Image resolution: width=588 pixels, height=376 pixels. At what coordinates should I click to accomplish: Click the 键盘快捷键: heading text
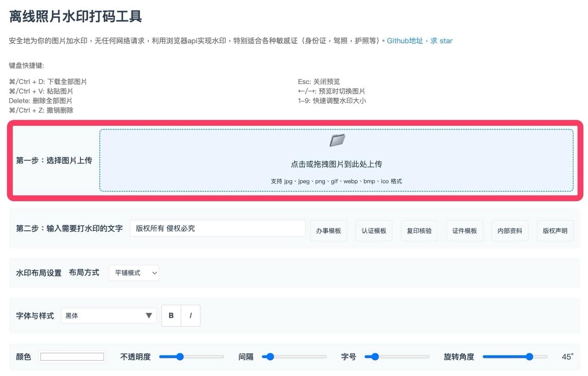(x=26, y=65)
